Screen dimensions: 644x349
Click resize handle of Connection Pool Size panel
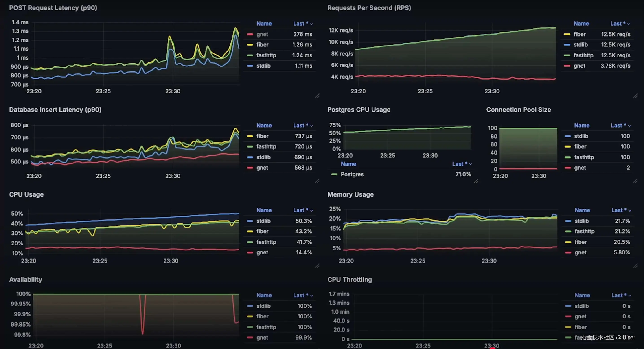click(x=635, y=181)
